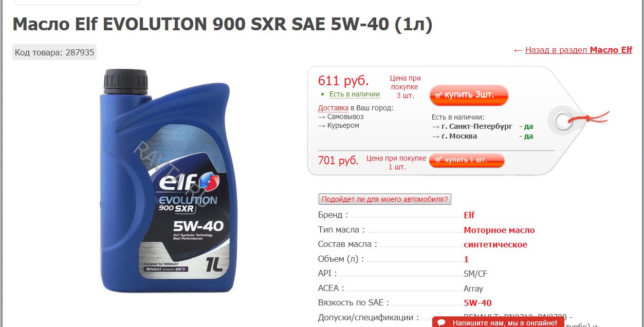
Task: Click the chat bubble icon in online widget
Action: 441,323
